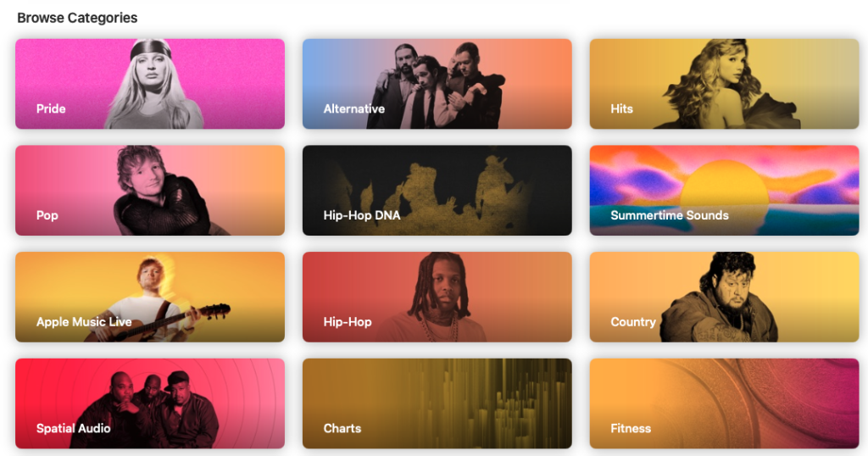The image size is (868, 456).
Task: Click the 'Apple Music Live' text label
Action: coord(84,321)
